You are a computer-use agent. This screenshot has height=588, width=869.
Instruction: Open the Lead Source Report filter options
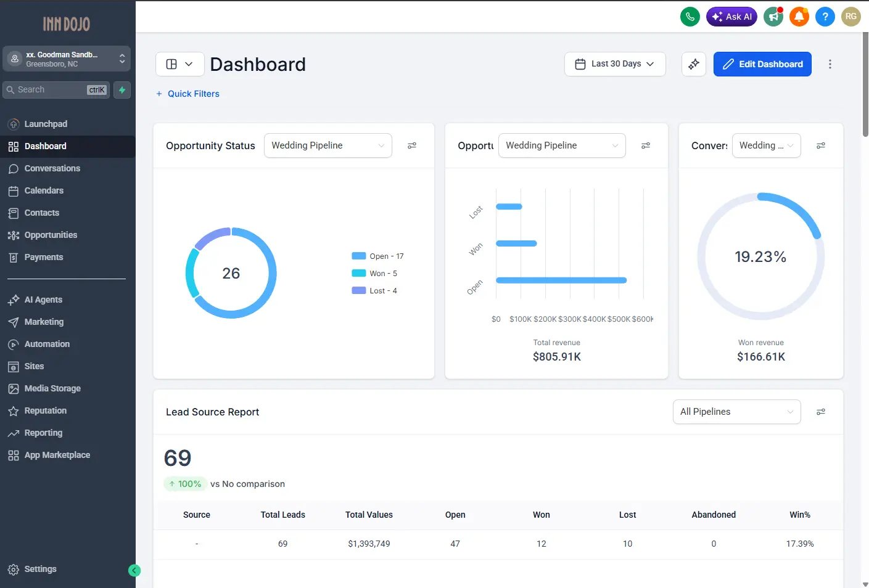click(x=821, y=412)
